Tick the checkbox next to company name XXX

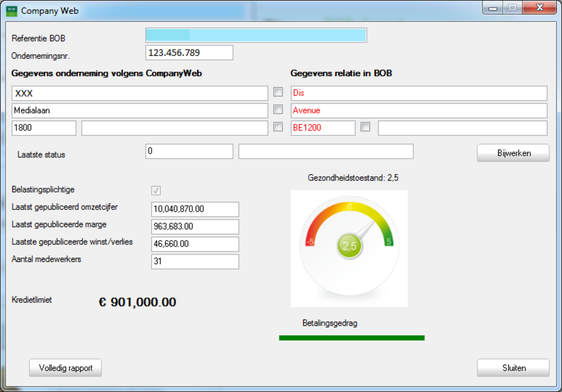tap(278, 92)
